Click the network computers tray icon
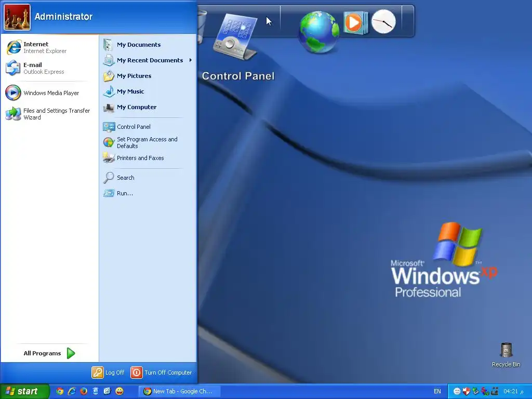Viewport: 532px width, 399px height. point(495,391)
